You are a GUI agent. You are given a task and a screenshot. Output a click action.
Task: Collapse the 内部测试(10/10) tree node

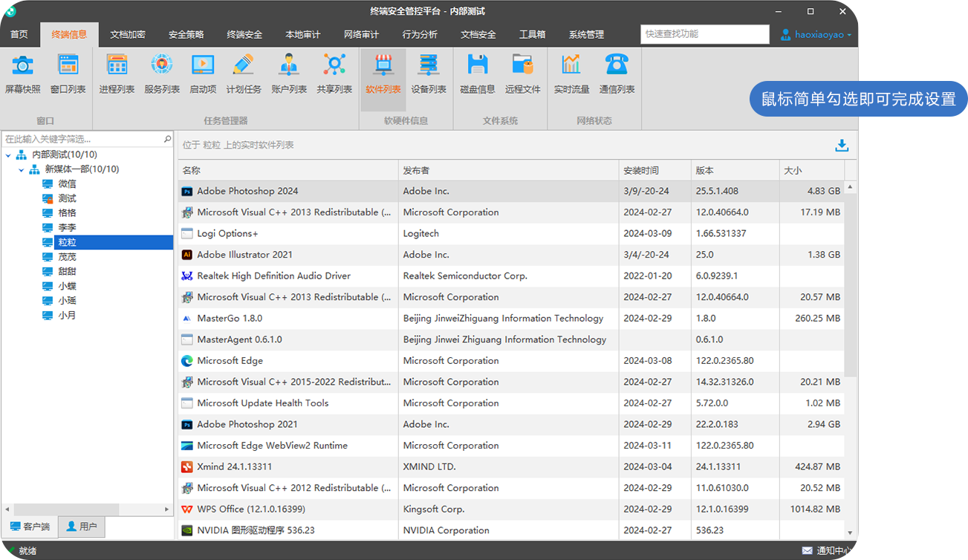(8, 154)
